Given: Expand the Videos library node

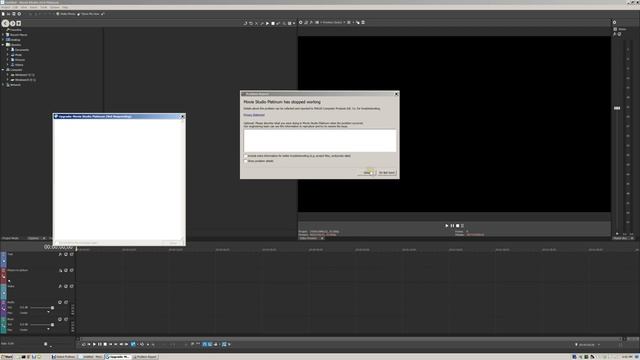Looking at the screenshot, I should (7, 64).
